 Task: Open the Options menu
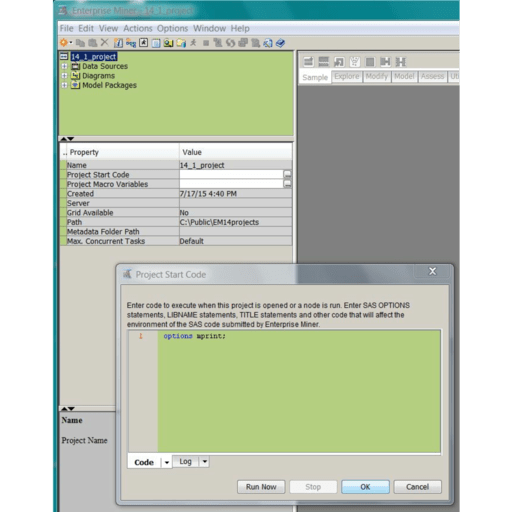(x=172, y=28)
